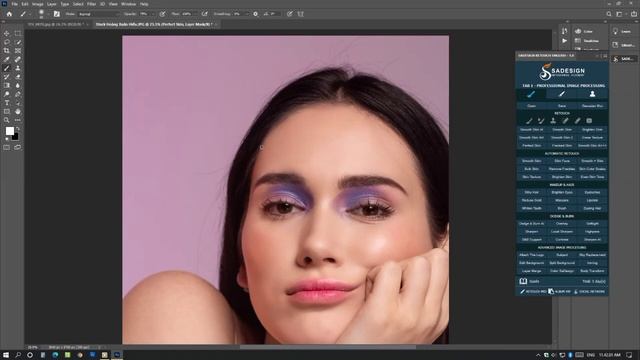Select the History Brush tool
Viewport: 640px width, 360px height.
[x=7, y=77]
